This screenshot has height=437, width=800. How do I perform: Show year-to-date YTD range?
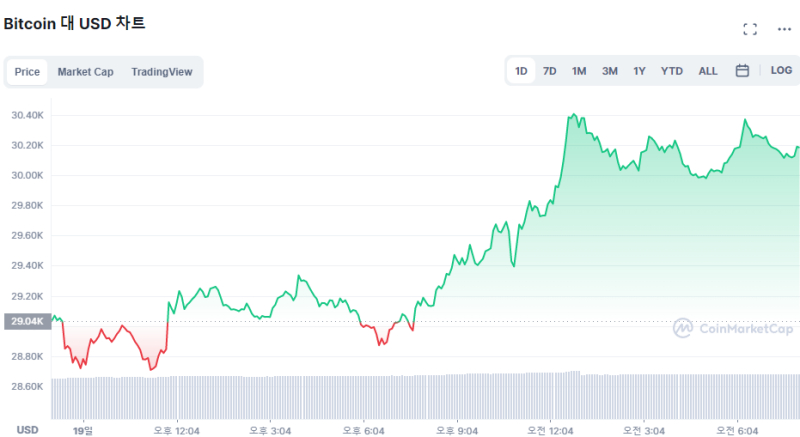[x=672, y=71]
